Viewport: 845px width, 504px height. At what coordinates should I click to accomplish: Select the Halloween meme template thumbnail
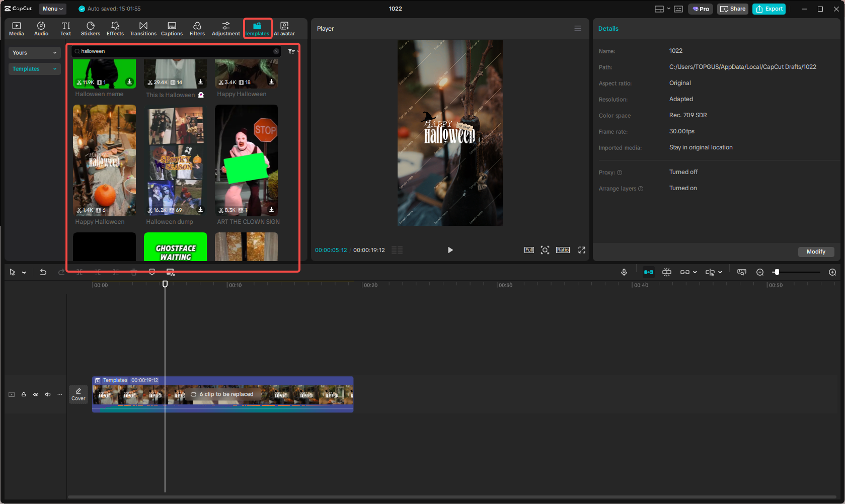coord(104,73)
